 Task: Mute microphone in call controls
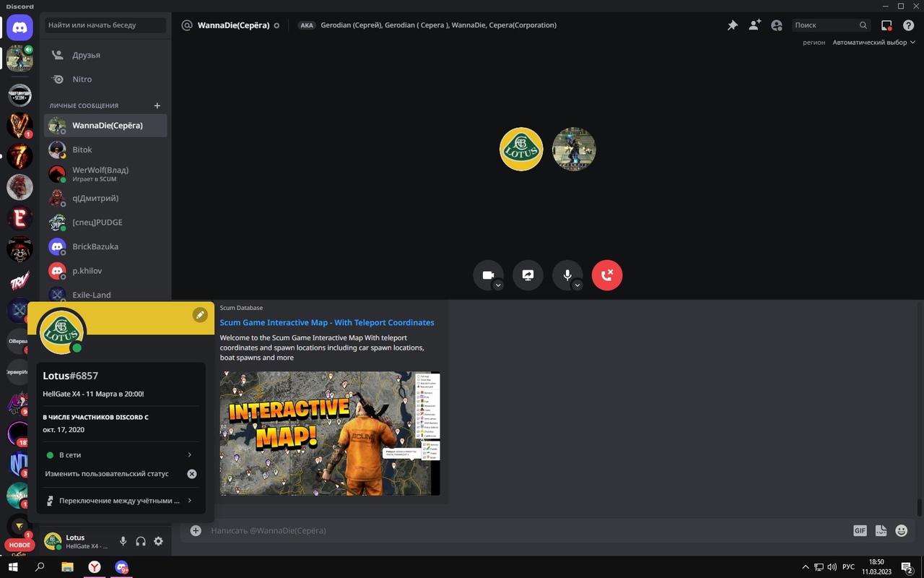click(567, 275)
